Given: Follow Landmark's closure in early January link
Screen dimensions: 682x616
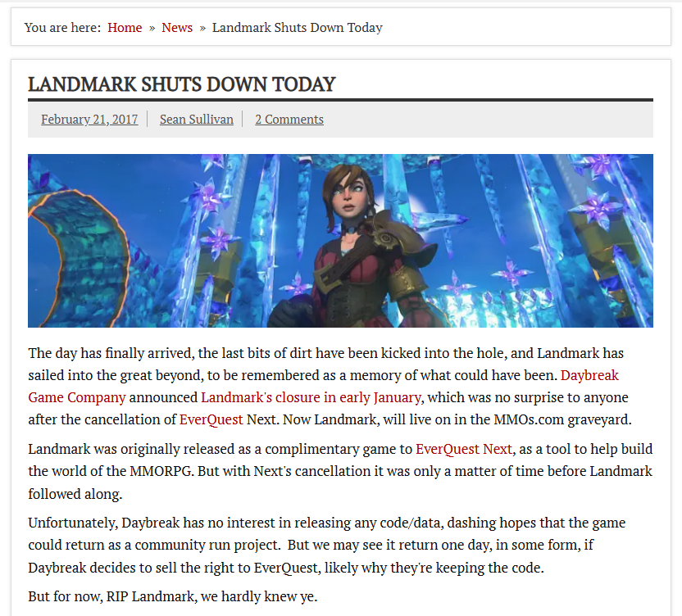Looking at the screenshot, I should tap(311, 397).
